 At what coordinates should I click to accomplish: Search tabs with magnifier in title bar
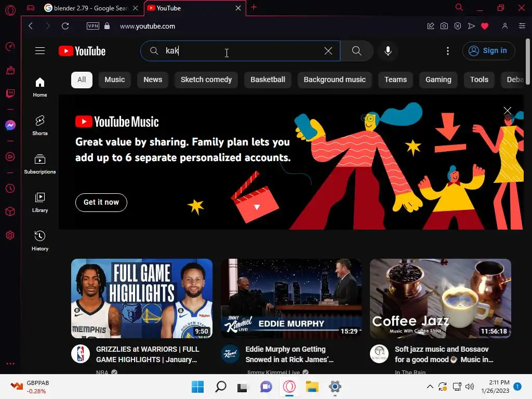[x=459, y=7]
